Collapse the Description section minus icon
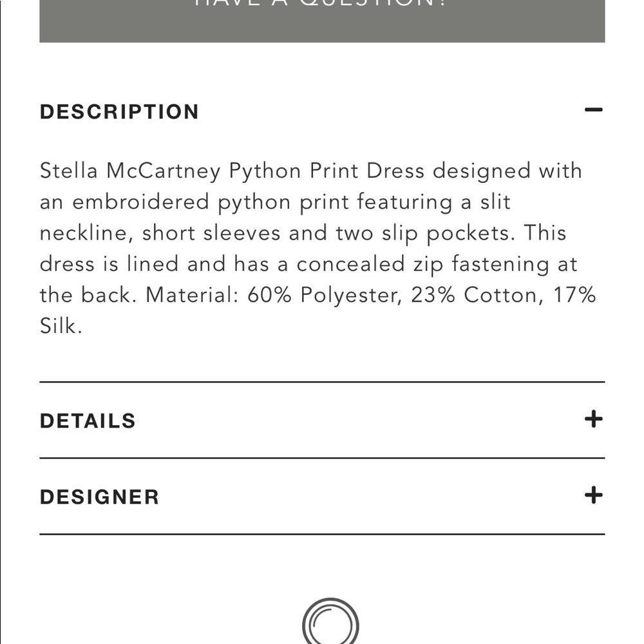The image size is (644, 644). click(x=593, y=111)
